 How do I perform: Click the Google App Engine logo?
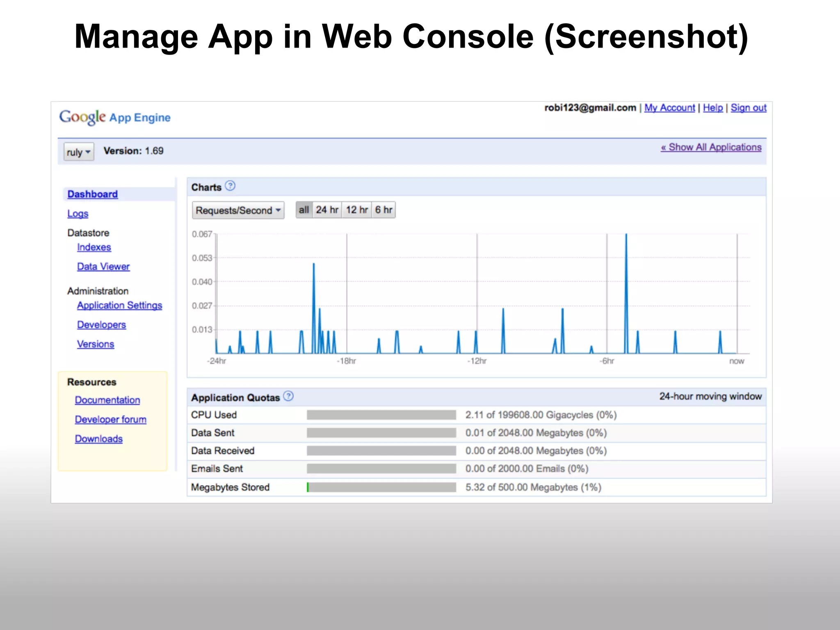tap(115, 117)
